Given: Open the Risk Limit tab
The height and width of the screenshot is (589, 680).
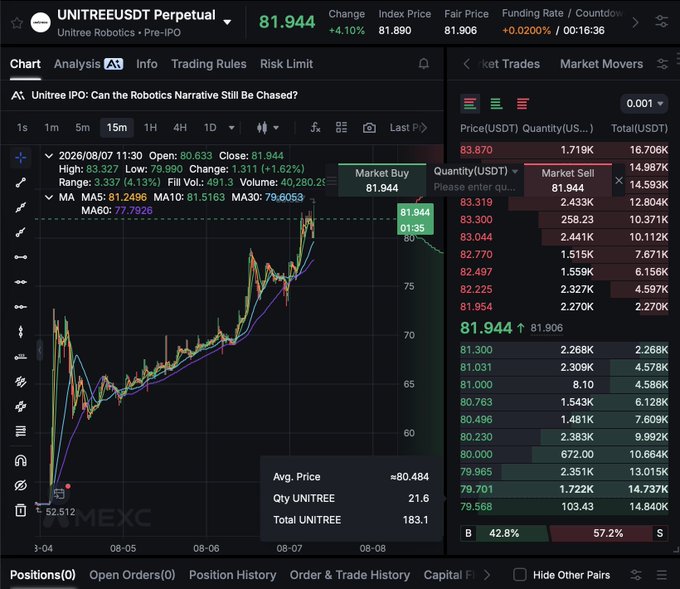Looking at the screenshot, I should click(x=286, y=64).
